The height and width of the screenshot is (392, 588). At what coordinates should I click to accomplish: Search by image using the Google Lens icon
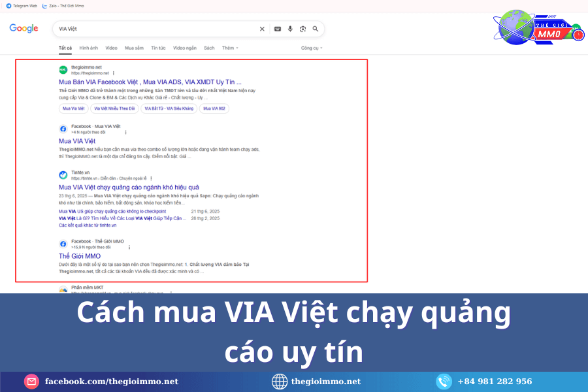pos(302,29)
